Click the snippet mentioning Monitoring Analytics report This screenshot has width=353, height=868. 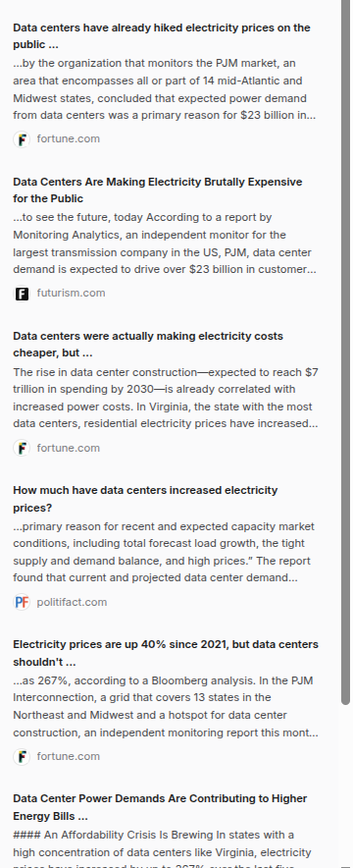point(165,244)
